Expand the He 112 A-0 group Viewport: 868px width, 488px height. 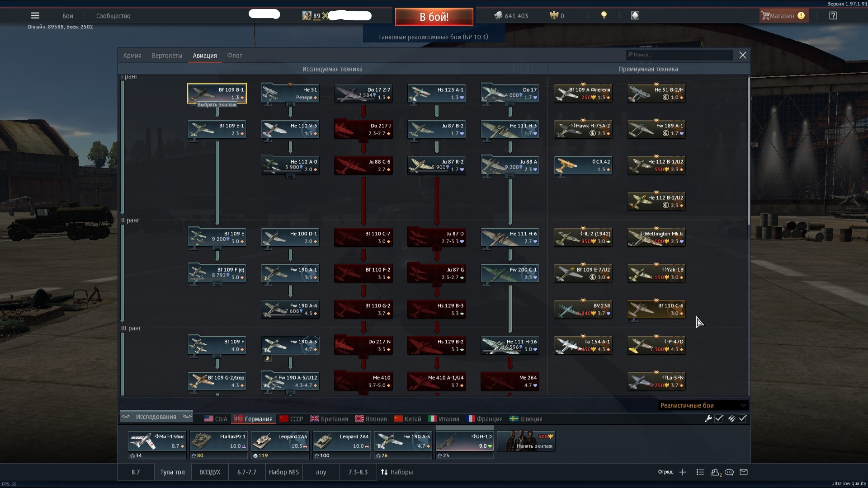click(290, 176)
